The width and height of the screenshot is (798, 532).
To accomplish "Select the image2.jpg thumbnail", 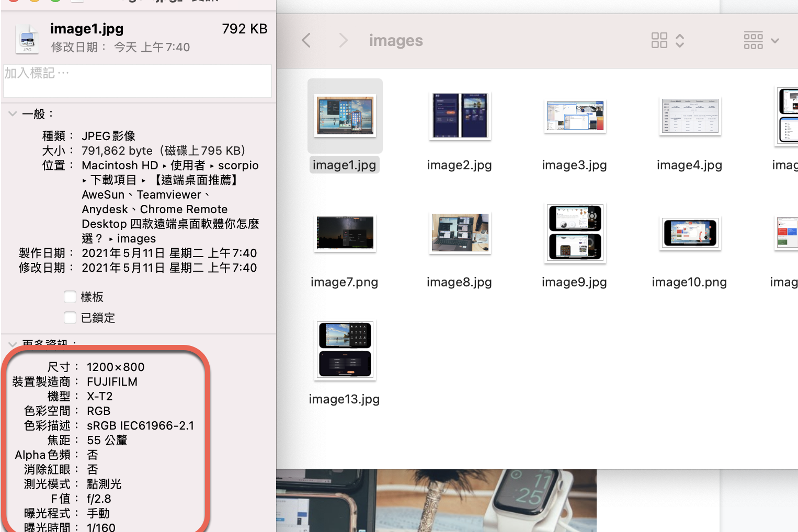I will pyautogui.click(x=460, y=115).
